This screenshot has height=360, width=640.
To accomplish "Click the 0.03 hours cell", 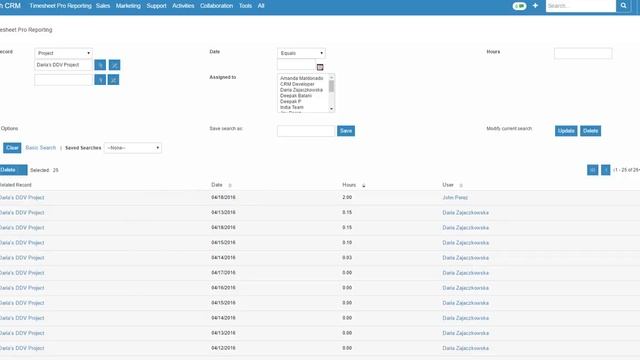I will click(347, 258).
